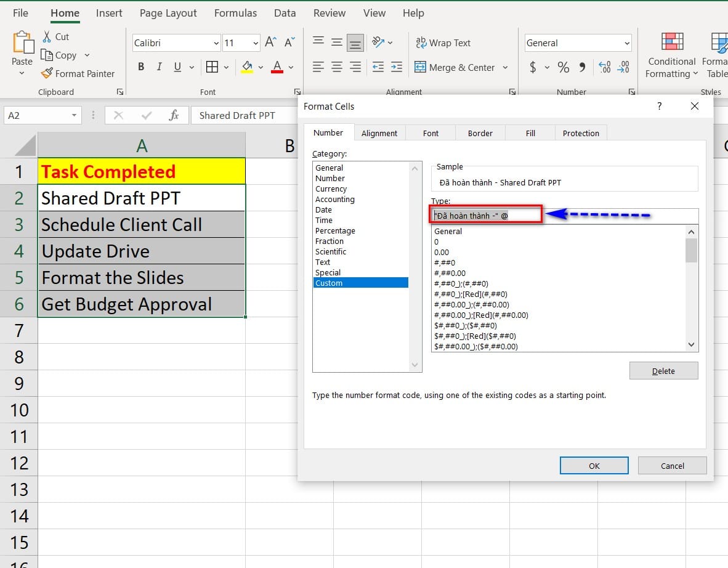728x568 pixels.
Task: Toggle Underline formatting
Action: [177, 67]
